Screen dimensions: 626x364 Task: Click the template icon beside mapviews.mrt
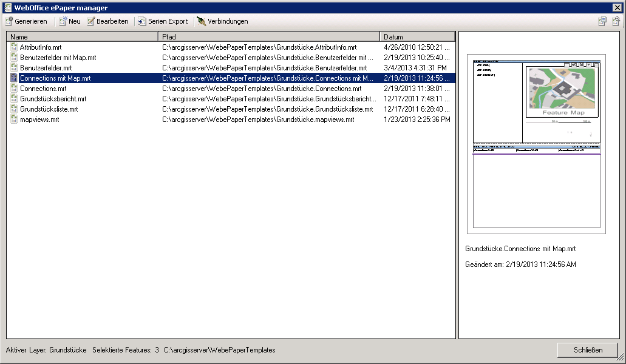coord(13,120)
